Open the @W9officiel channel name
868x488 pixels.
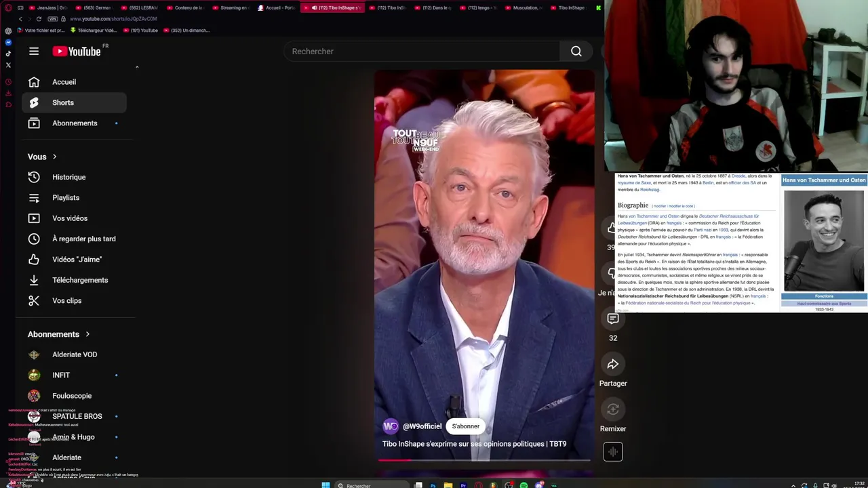[422, 426]
